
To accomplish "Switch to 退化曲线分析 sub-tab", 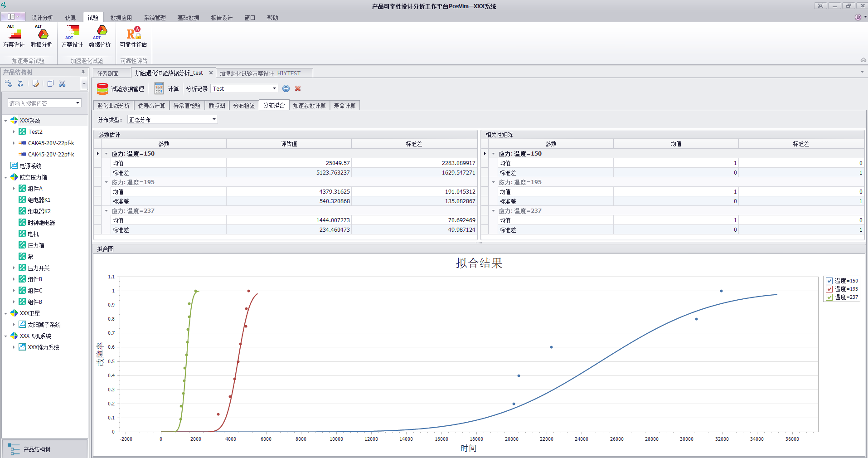I will [114, 105].
